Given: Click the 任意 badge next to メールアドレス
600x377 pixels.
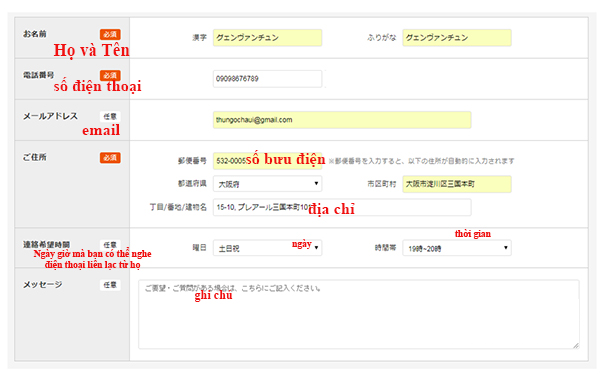Looking at the screenshot, I should (x=110, y=116).
